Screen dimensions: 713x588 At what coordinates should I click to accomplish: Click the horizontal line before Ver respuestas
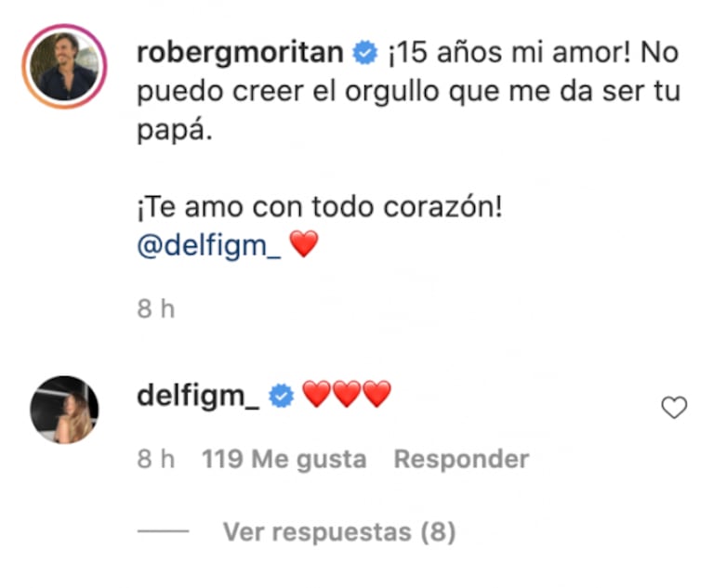pyautogui.click(x=164, y=532)
